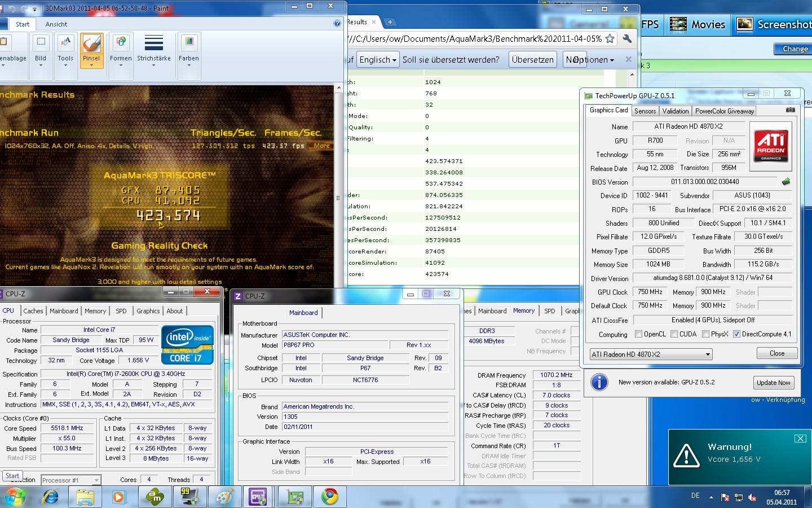This screenshot has height=508, width=812.
Task: Click the ATI Radeon logo in GPU-Z
Action: click(771, 146)
